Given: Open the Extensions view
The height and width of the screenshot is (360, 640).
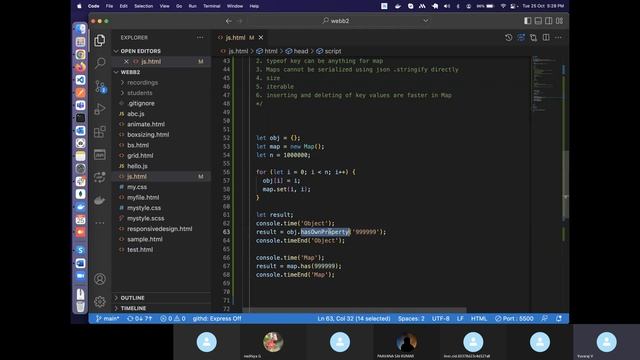Looking at the screenshot, I should [x=100, y=132].
